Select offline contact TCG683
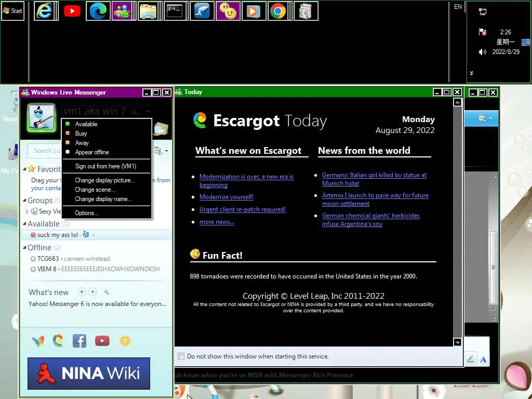 coord(96,259)
